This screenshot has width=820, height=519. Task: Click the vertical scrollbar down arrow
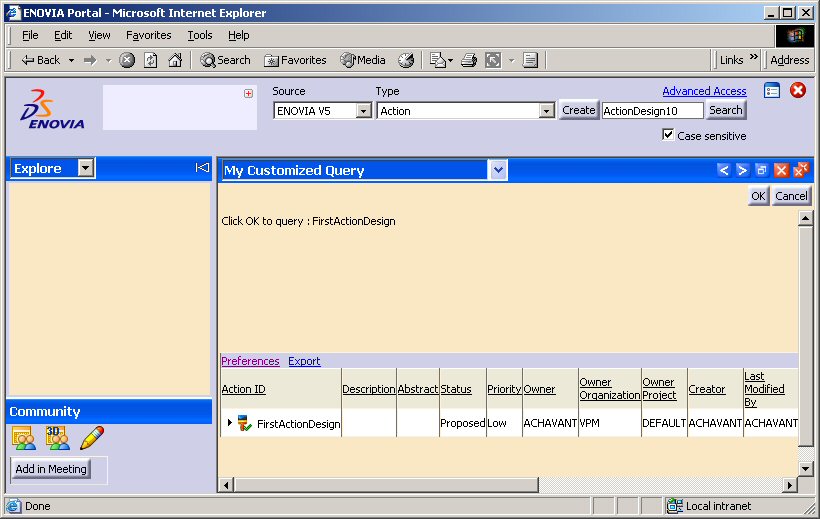point(805,469)
